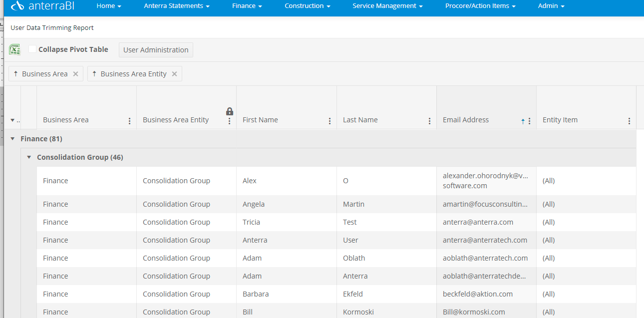Open the Admin dropdown menu
644x318 pixels.
point(551,6)
